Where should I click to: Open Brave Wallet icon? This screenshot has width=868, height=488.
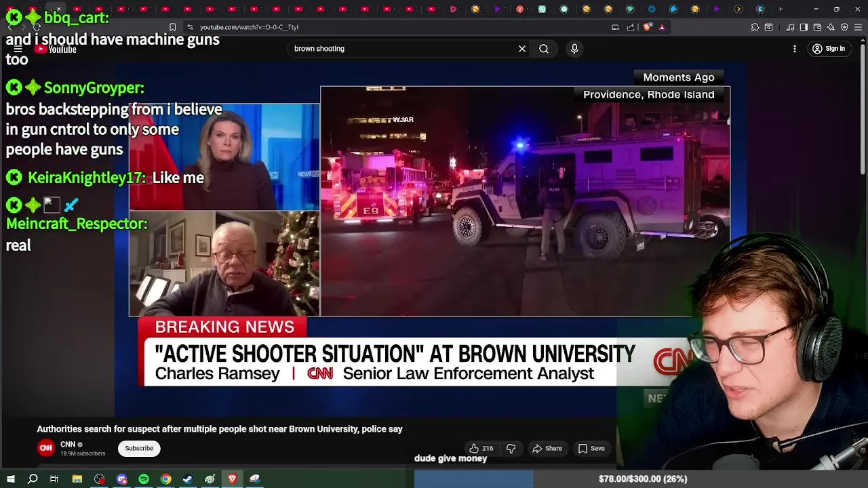pyautogui.click(x=817, y=27)
